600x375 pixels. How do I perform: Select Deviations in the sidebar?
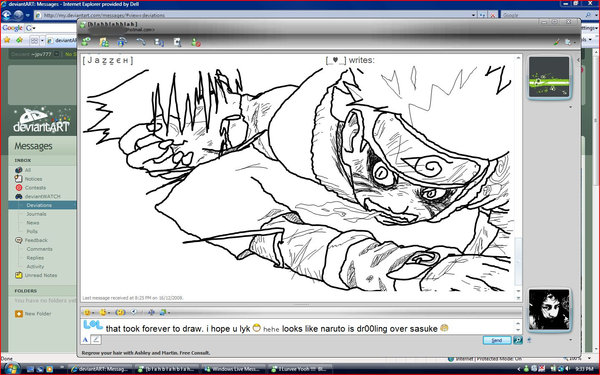point(42,205)
